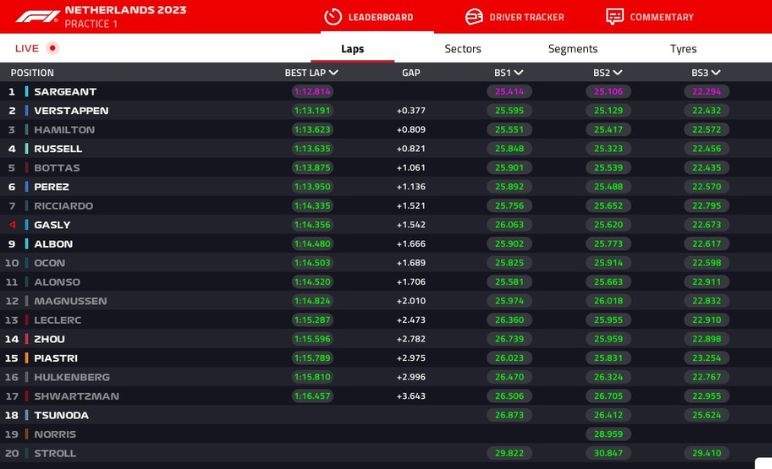772x469 pixels.
Task: Click Albon's BS3 time 22.617
Action: click(x=707, y=244)
